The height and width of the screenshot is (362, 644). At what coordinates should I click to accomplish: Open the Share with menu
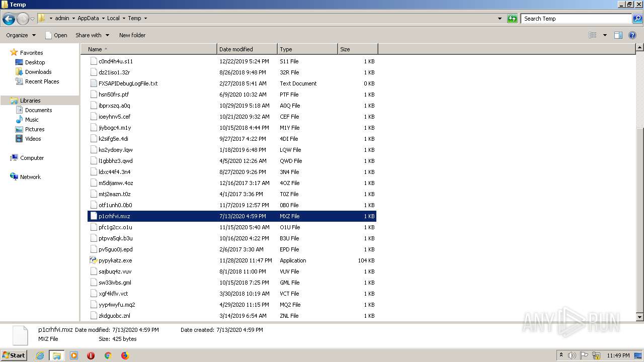pos(92,35)
